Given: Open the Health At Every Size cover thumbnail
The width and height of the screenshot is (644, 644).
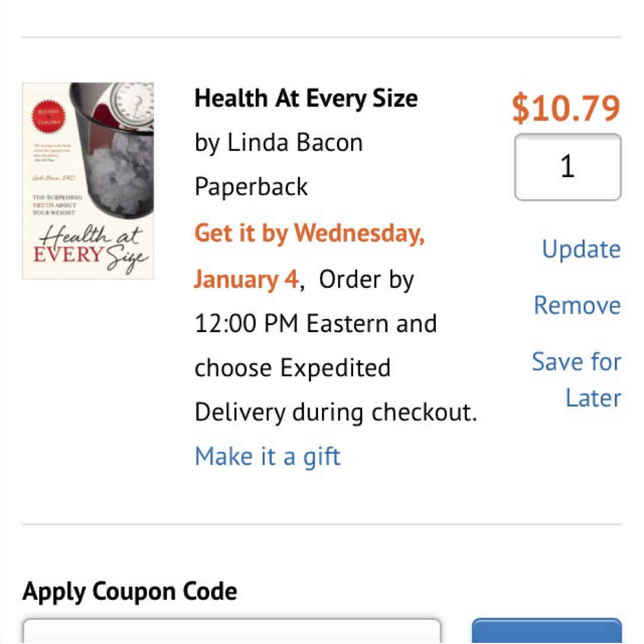Looking at the screenshot, I should pos(88,181).
